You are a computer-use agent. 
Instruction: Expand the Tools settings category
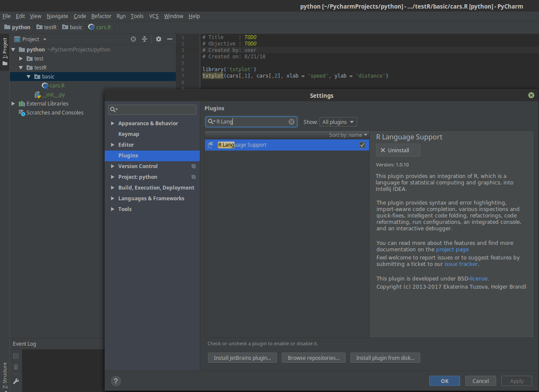(x=113, y=209)
